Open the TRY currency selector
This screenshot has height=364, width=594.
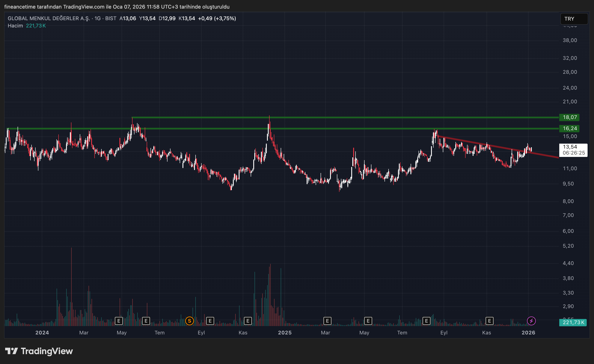coord(574,19)
